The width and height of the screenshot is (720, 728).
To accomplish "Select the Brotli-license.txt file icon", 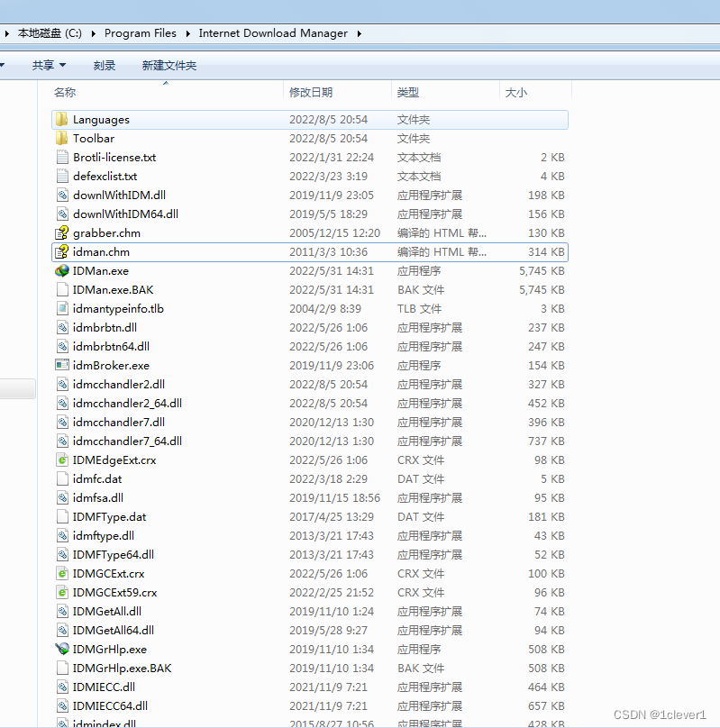I will tap(62, 158).
